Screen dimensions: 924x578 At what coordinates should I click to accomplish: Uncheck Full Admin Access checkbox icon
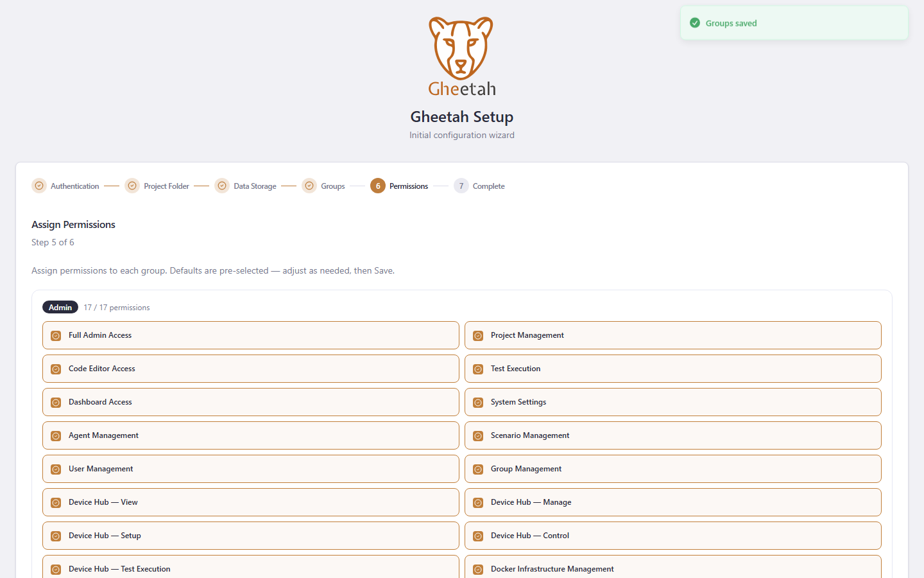(x=56, y=335)
